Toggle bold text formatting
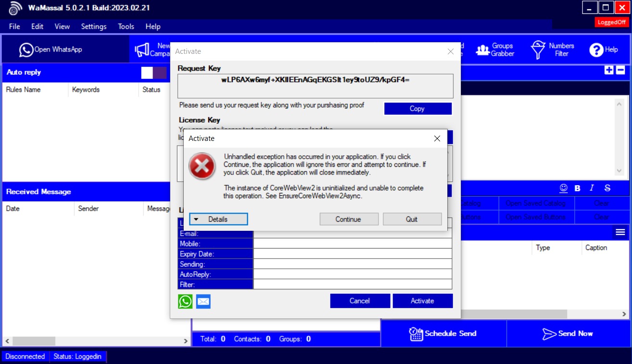 coord(578,188)
